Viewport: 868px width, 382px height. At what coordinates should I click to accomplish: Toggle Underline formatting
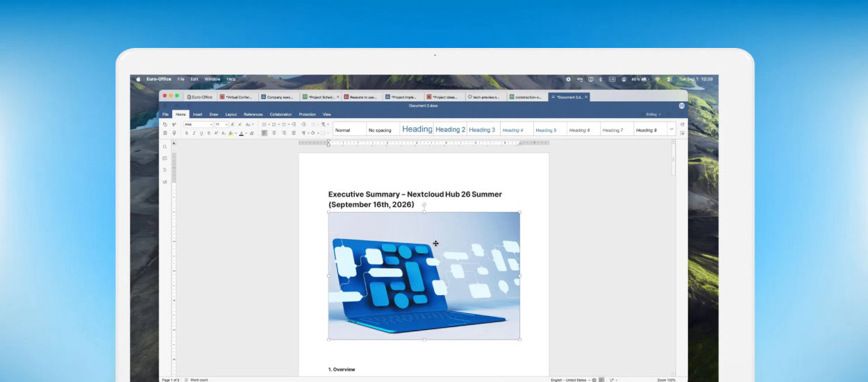click(201, 133)
